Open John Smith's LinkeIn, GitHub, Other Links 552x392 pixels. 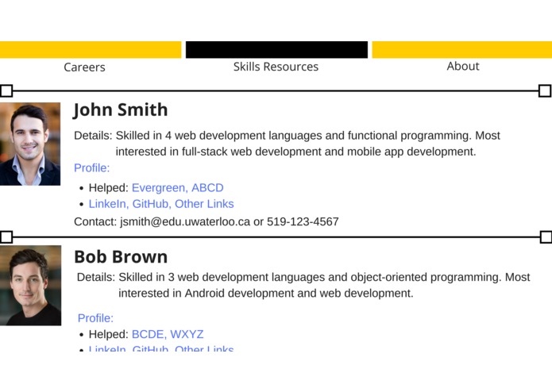pos(161,204)
